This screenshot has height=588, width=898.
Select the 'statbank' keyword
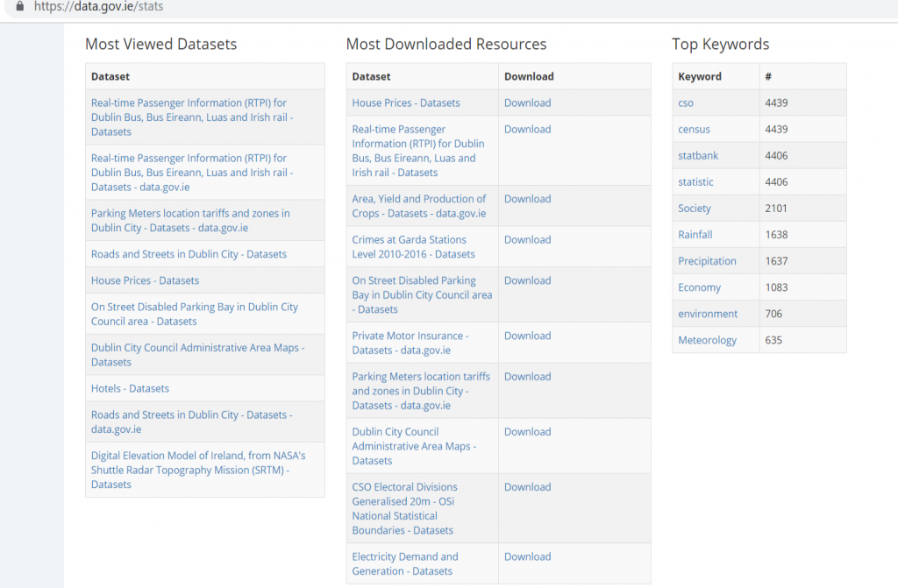(698, 156)
